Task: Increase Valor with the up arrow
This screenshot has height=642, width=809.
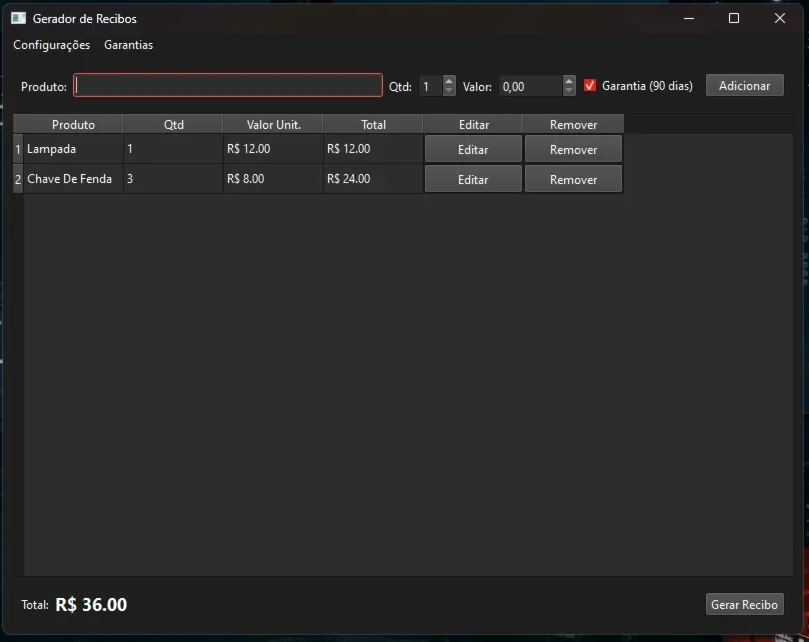Action: (569, 81)
